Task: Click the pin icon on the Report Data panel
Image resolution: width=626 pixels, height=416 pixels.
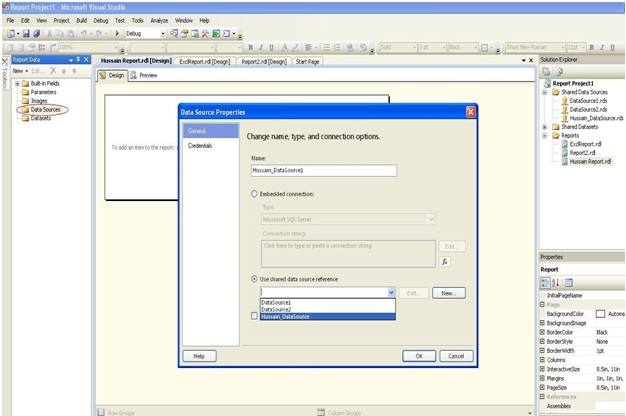Action: (x=78, y=59)
